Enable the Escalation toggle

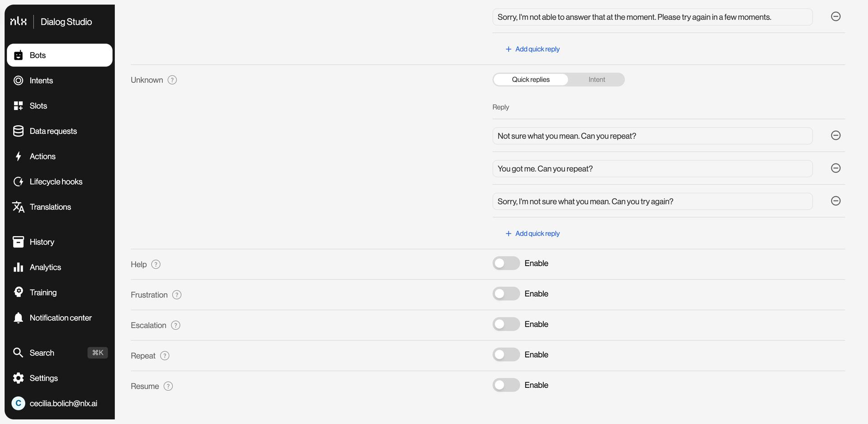[x=505, y=324]
